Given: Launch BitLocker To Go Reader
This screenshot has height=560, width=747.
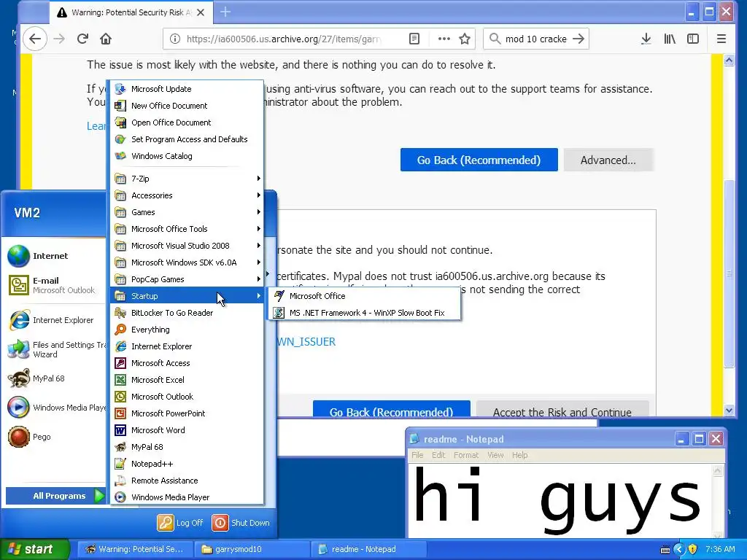Looking at the screenshot, I should (187, 312).
